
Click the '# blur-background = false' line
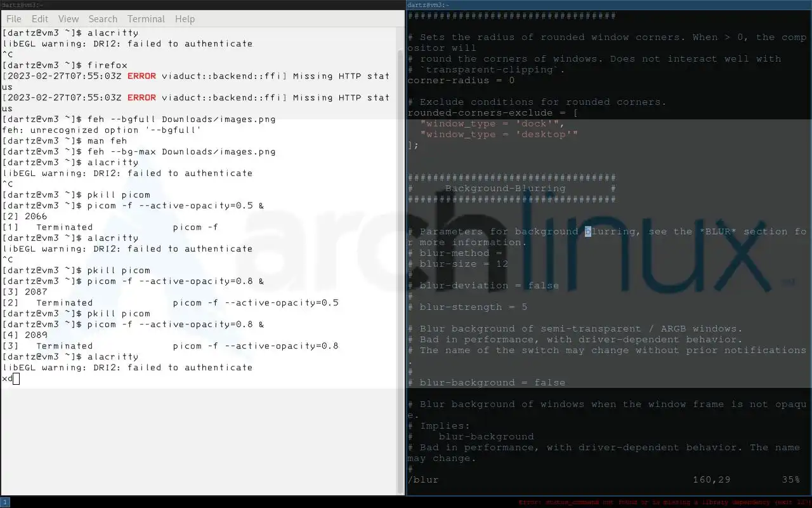(487, 383)
